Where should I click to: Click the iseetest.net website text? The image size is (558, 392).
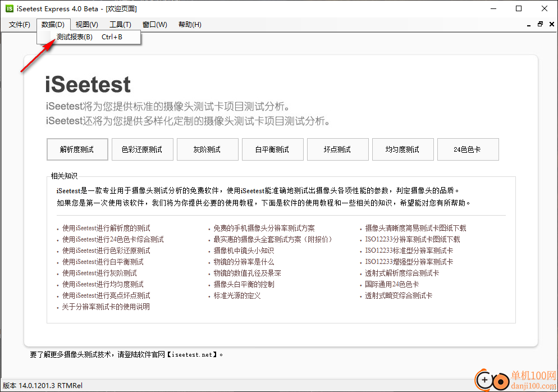192,354
